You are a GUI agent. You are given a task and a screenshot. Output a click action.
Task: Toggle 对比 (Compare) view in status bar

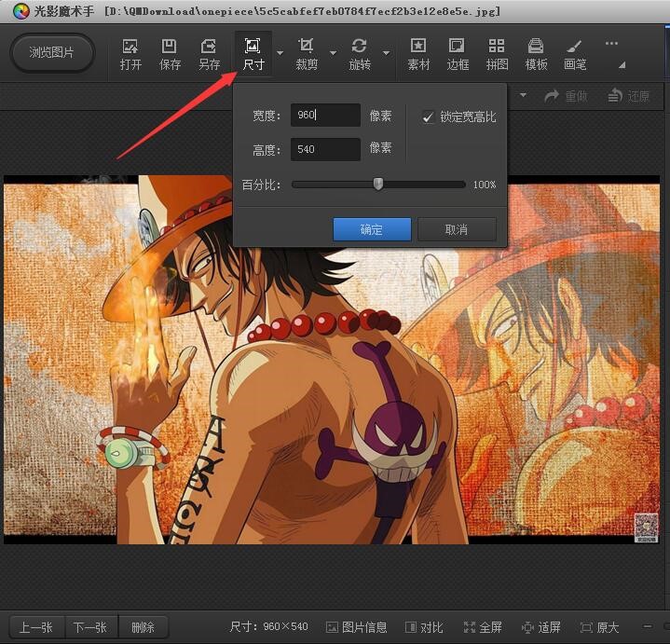(422, 627)
